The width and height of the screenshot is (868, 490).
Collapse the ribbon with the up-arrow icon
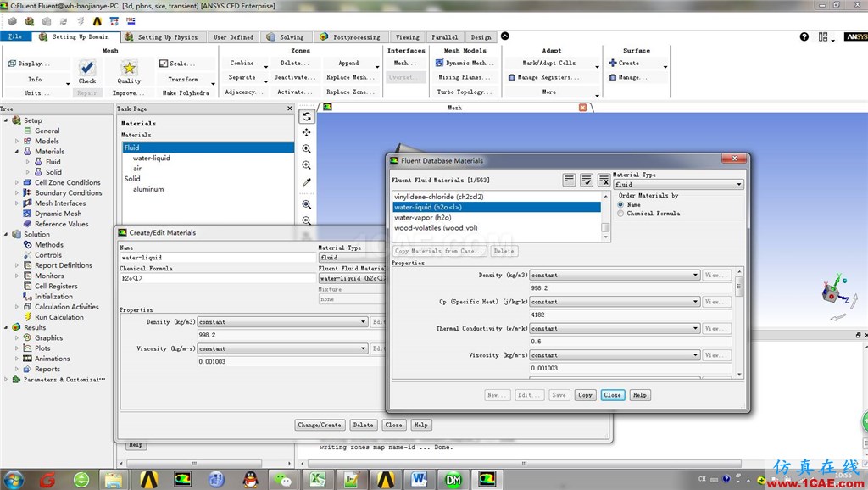pyautogui.click(x=505, y=36)
